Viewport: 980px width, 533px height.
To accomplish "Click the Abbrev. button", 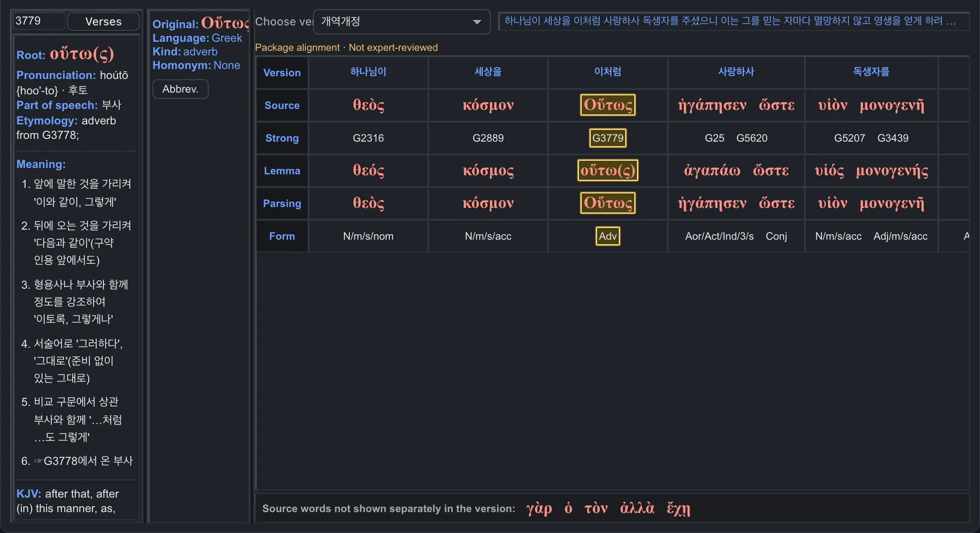I will click(x=181, y=89).
